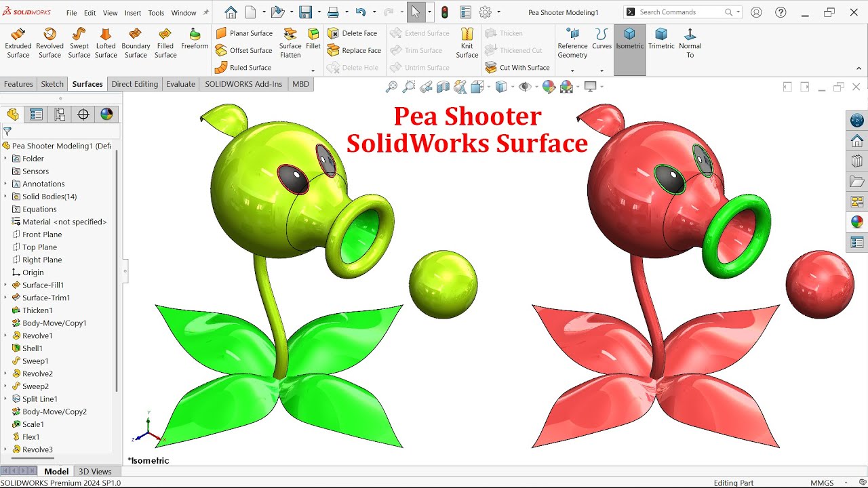Select the Fillet tool
868x488 pixels.
313,39
